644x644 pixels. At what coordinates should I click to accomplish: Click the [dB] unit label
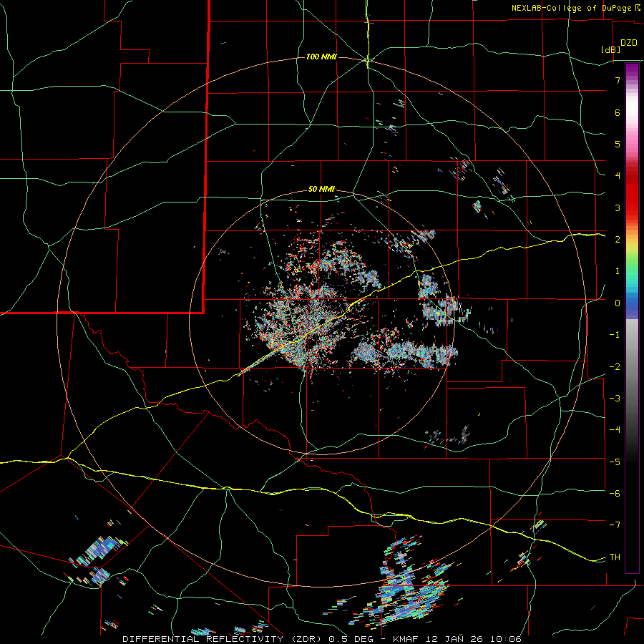coord(611,49)
